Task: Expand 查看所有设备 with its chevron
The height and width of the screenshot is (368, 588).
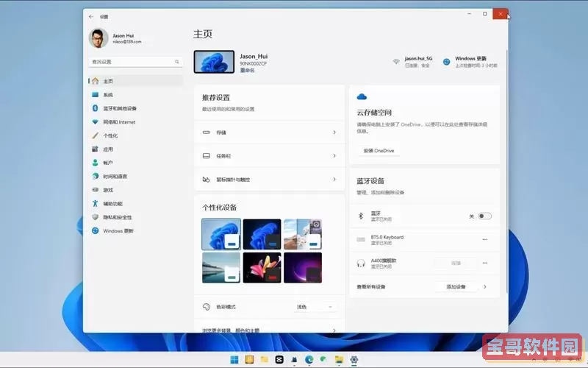Action: 485,286
